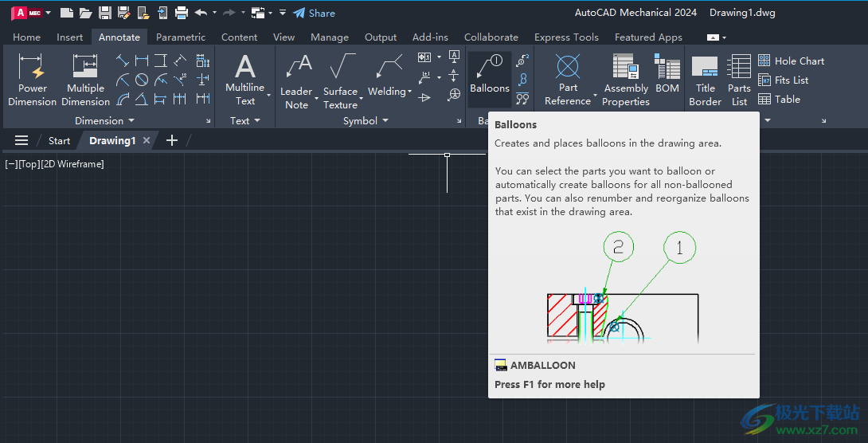The height and width of the screenshot is (443, 868).
Task: Expand the Redo history dropdown
Action: 243,13
